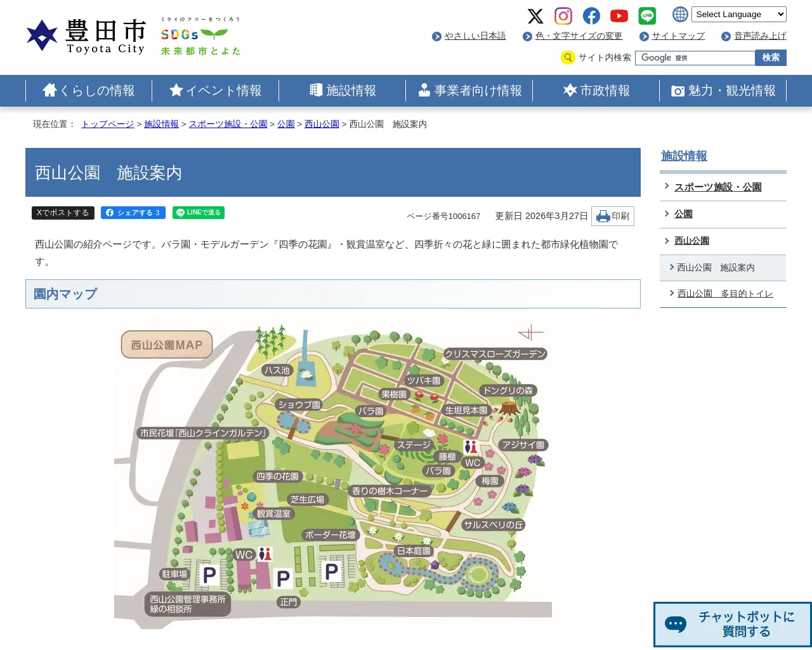Post this page with Xでポストする

tap(63, 212)
